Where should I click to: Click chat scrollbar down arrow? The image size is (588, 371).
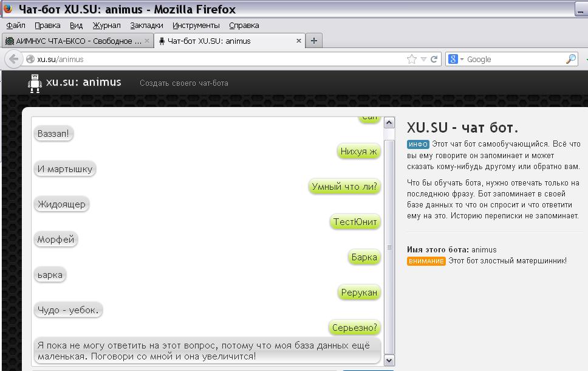389,361
